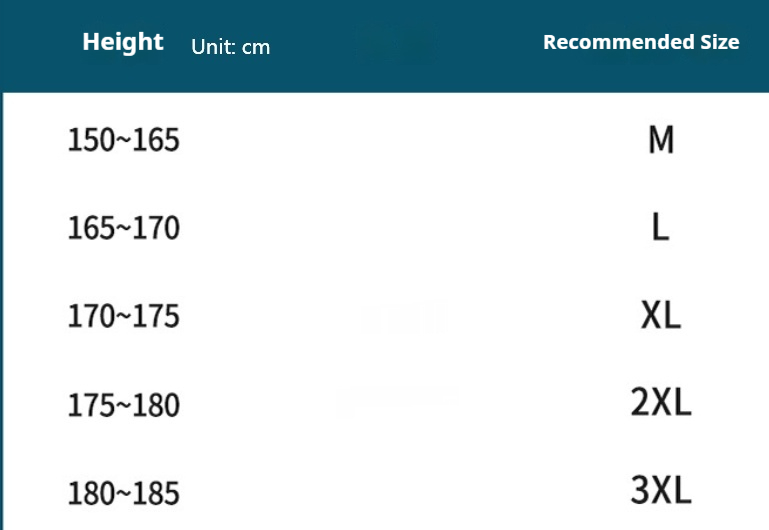The image size is (769, 530).
Task: Click the dark teal header bar center
Action: tap(384, 46)
